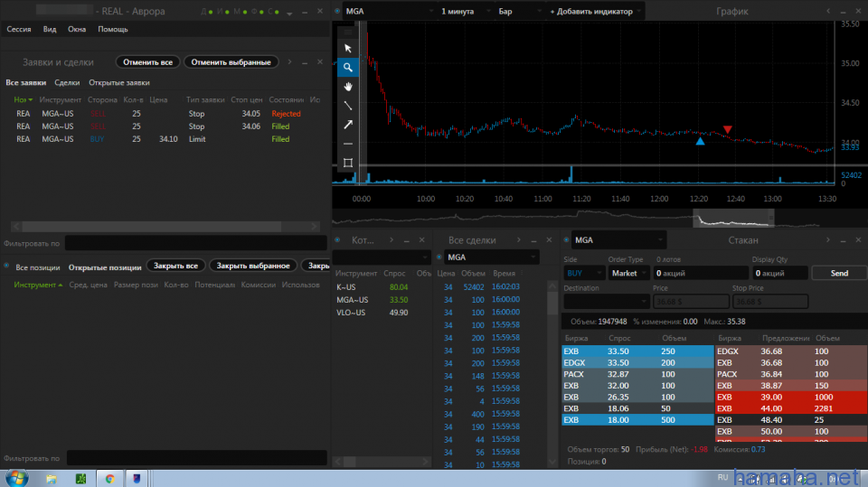Expand the Заявки и сделки panel arrow
This screenshot has width=868, height=487.
click(x=289, y=62)
